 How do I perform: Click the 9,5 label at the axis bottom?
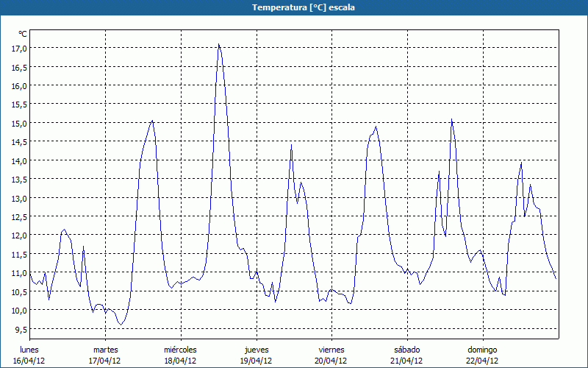click(x=21, y=328)
